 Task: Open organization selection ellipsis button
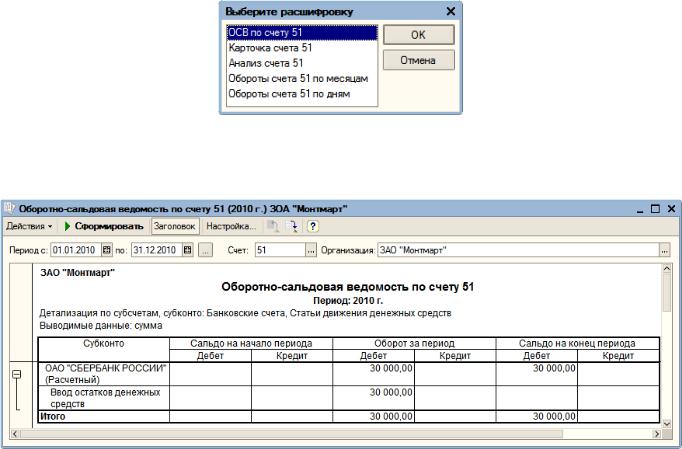coord(665,250)
